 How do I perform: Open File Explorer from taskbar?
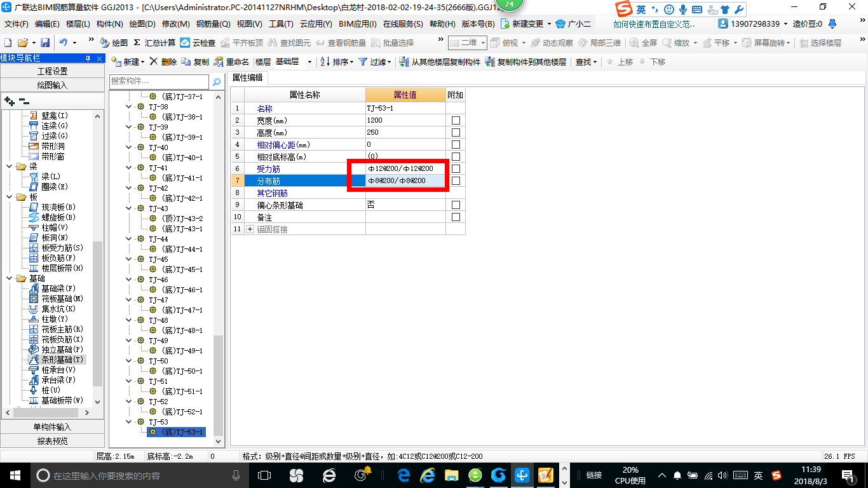pyautogui.click(x=451, y=475)
